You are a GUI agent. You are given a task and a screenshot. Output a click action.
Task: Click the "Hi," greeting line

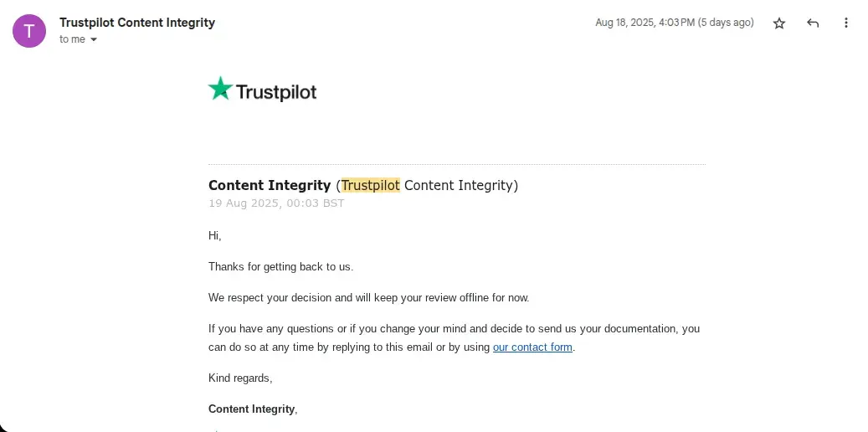tap(215, 236)
